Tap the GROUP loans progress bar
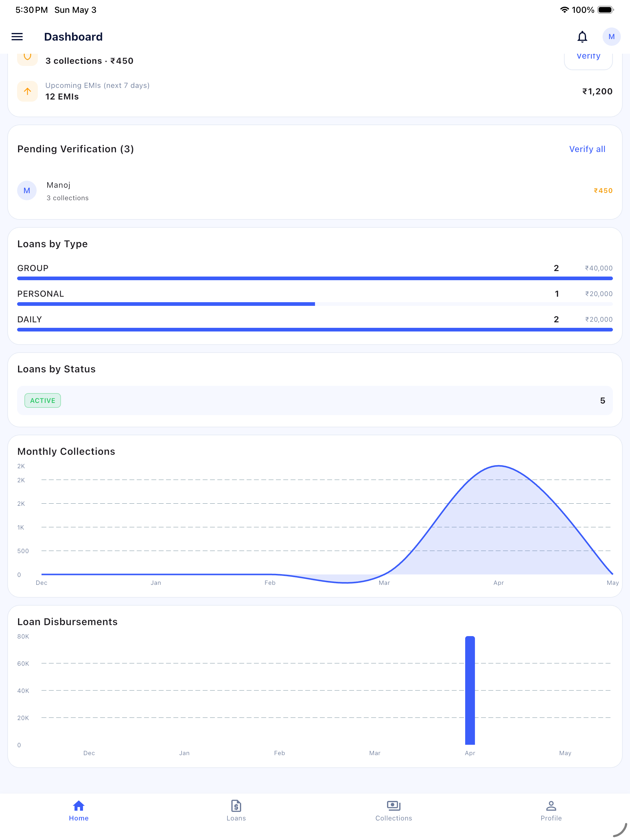Screen dimensions: 630x840 coord(315,278)
